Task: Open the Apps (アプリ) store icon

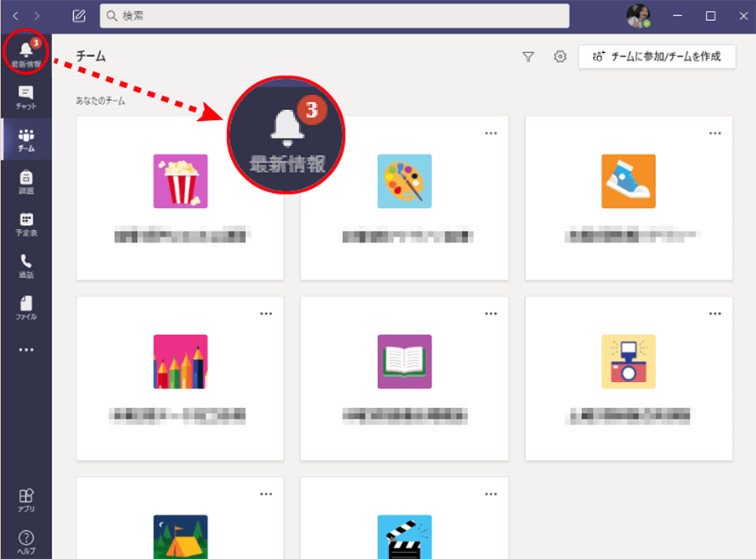Action: [x=26, y=500]
